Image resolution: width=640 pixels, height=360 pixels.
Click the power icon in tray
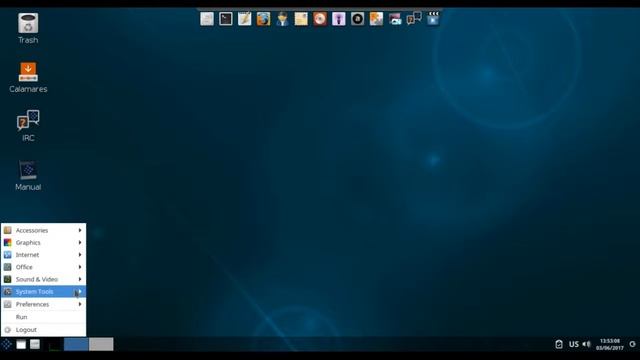pos(633,344)
